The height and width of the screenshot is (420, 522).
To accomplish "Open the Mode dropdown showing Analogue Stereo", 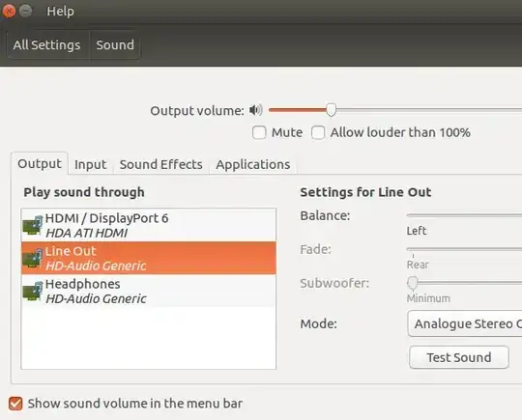I will click(x=465, y=323).
